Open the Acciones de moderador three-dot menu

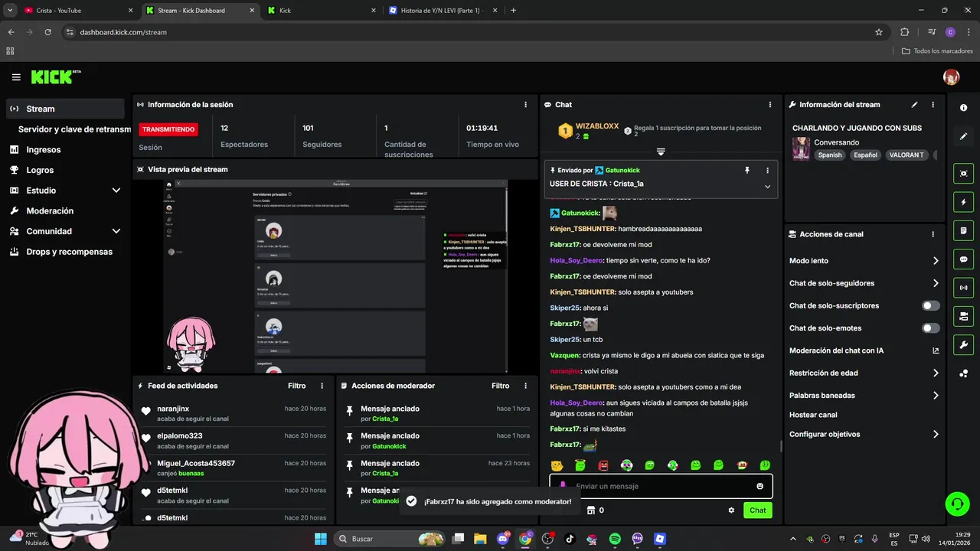525,386
